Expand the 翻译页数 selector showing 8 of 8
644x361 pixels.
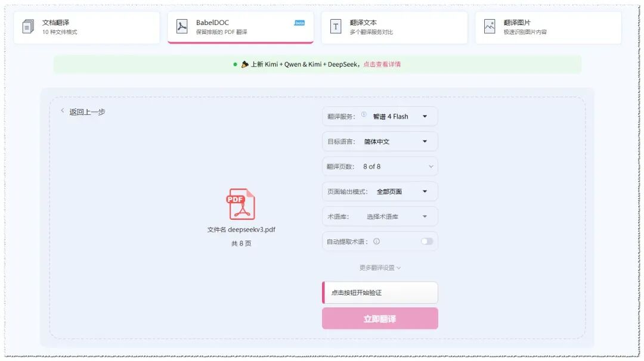click(x=380, y=167)
